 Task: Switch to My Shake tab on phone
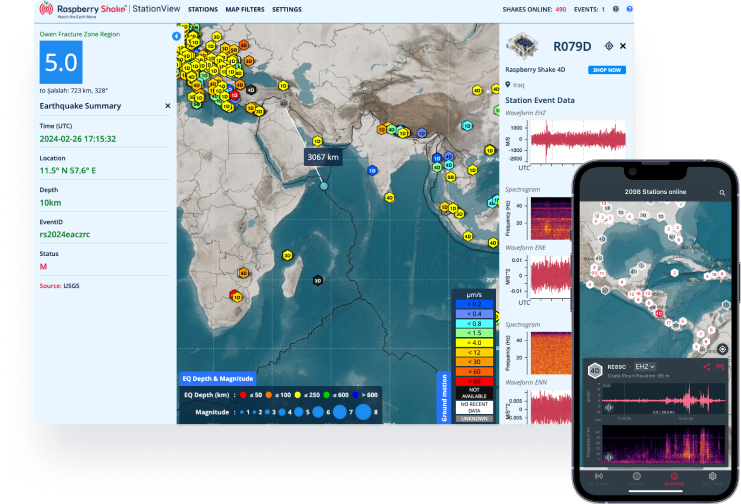click(598, 478)
